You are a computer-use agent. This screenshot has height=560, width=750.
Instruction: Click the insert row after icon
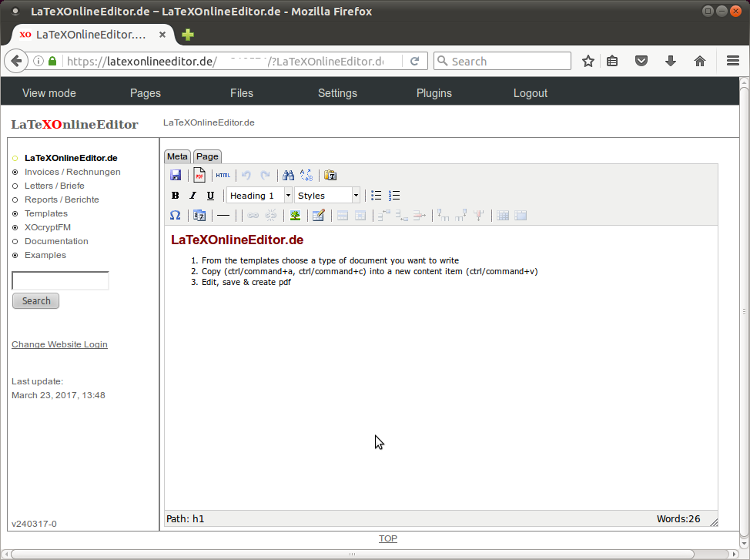(x=402, y=216)
